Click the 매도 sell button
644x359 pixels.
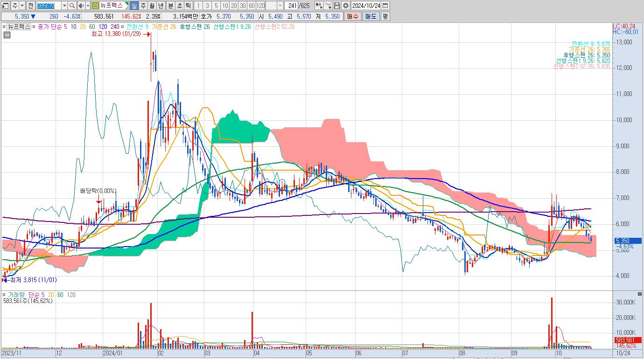point(371,16)
